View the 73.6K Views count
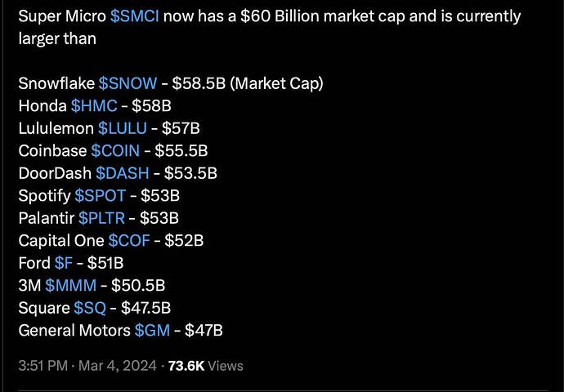The width and height of the screenshot is (564, 392). pyautogui.click(x=205, y=366)
